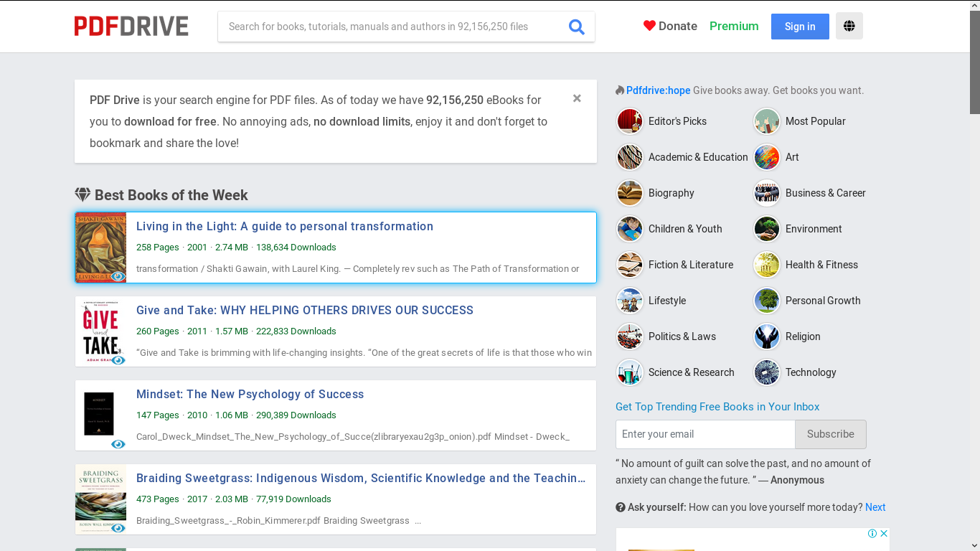The height and width of the screenshot is (551, 980).
Task: Open Mindset: The New Psychology title
Action: (250, 394)
